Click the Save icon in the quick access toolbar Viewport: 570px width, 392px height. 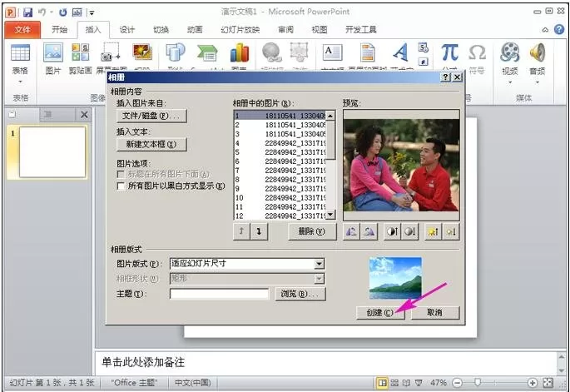(27, 12)
